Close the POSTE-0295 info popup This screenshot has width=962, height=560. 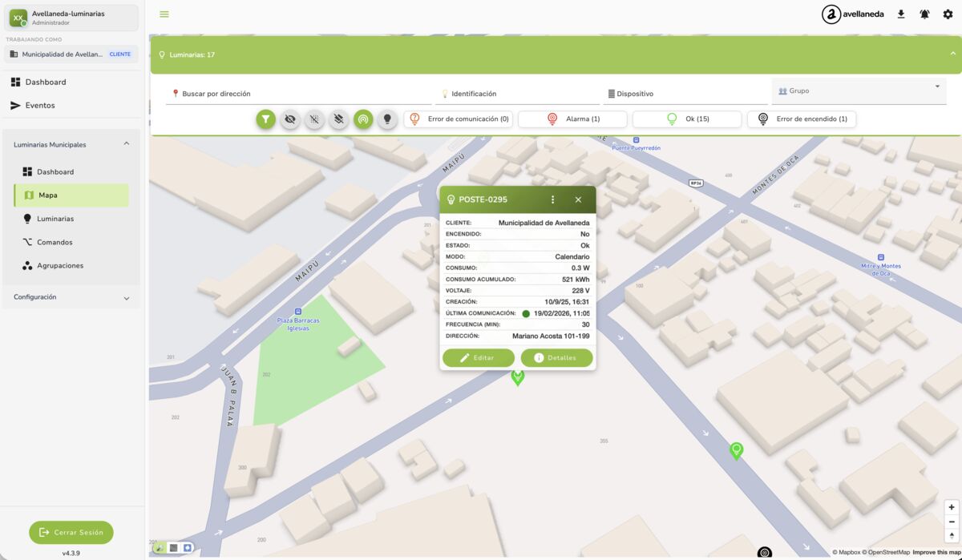[x=578, y=199]
